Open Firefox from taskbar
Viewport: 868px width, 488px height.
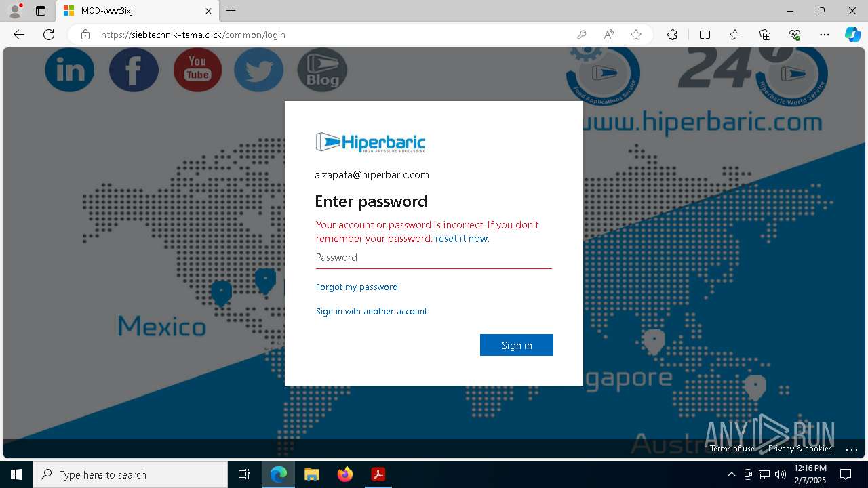[x=345, y=474]
